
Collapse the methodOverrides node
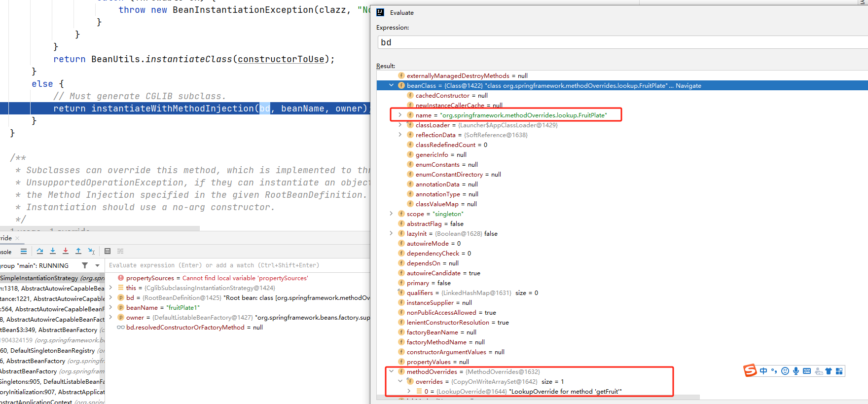click(x=392, y=371)
